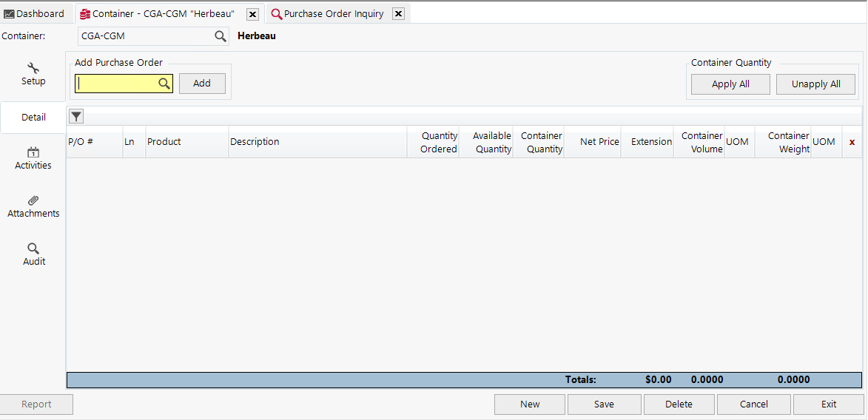Click the Delete button
This screenshot has width=868, height=420.
pyautogui.click(x=679, y=404)
